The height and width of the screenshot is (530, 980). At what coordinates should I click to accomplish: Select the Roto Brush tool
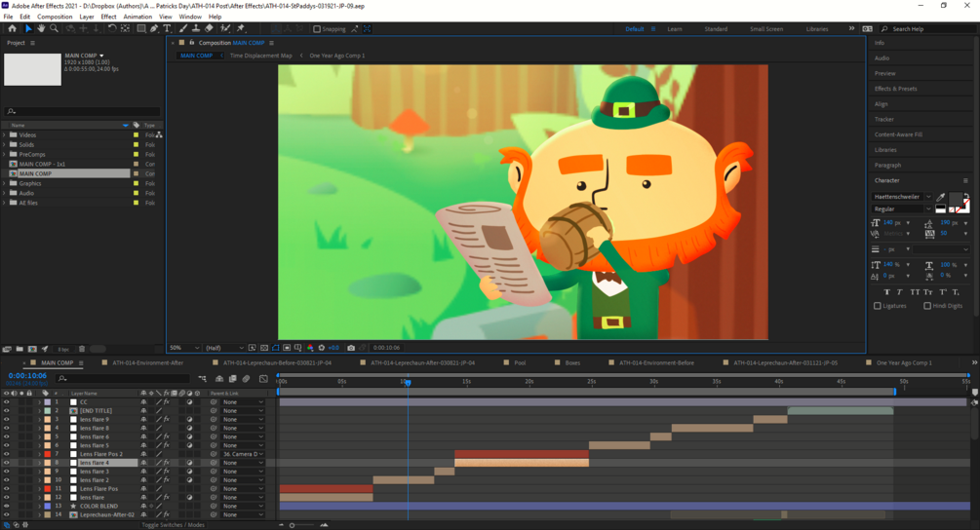[x=225, y=28]
